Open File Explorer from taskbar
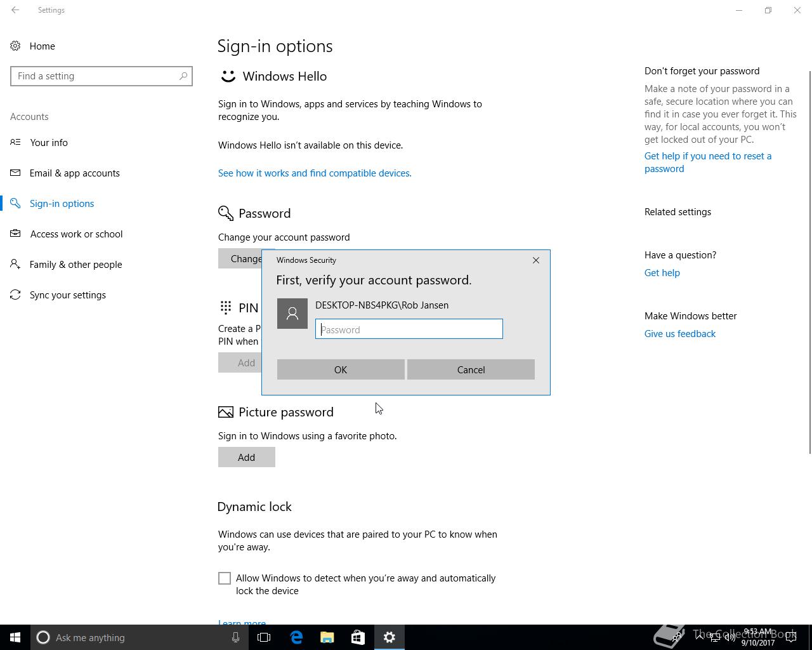The width and height of the screenshot is (812, 650). (327, 637)
